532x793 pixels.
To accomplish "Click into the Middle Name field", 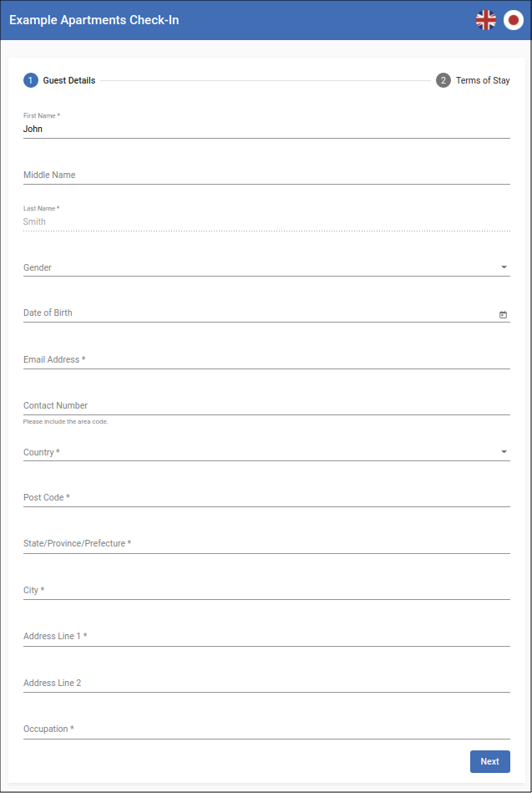I will (266, 175).
